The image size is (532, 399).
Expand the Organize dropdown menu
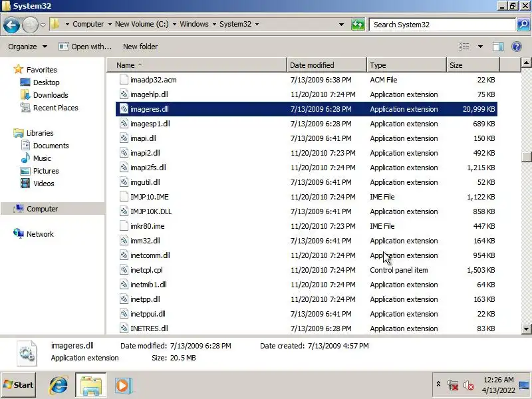coord(28,47)
